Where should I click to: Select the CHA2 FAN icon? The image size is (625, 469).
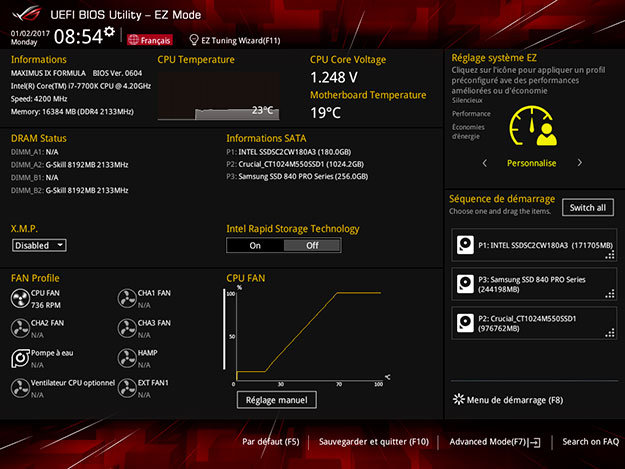[21, 328]
